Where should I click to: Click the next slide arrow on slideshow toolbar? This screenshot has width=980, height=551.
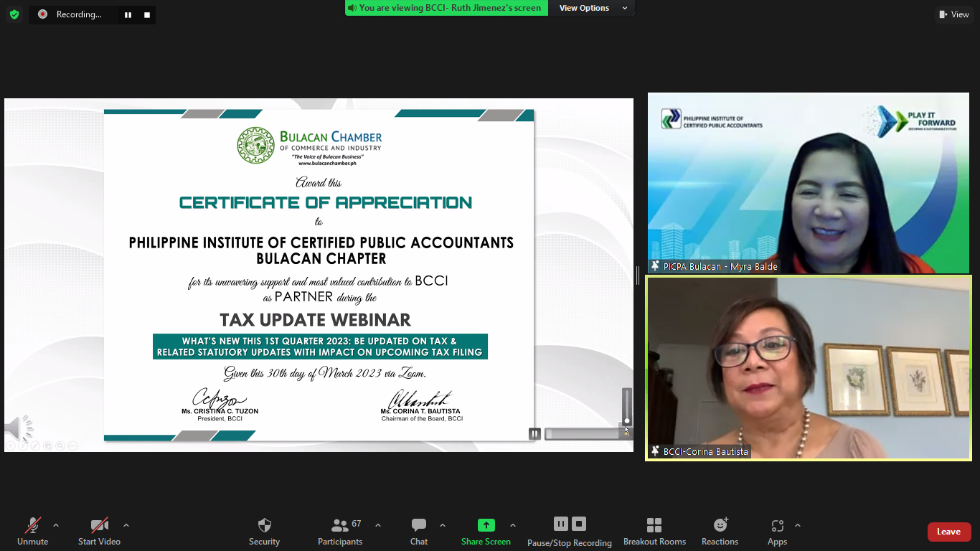23,446
